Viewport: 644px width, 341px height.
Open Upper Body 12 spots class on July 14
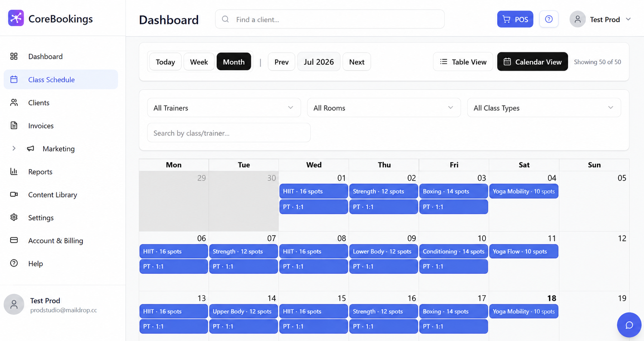tap(243, 311)
